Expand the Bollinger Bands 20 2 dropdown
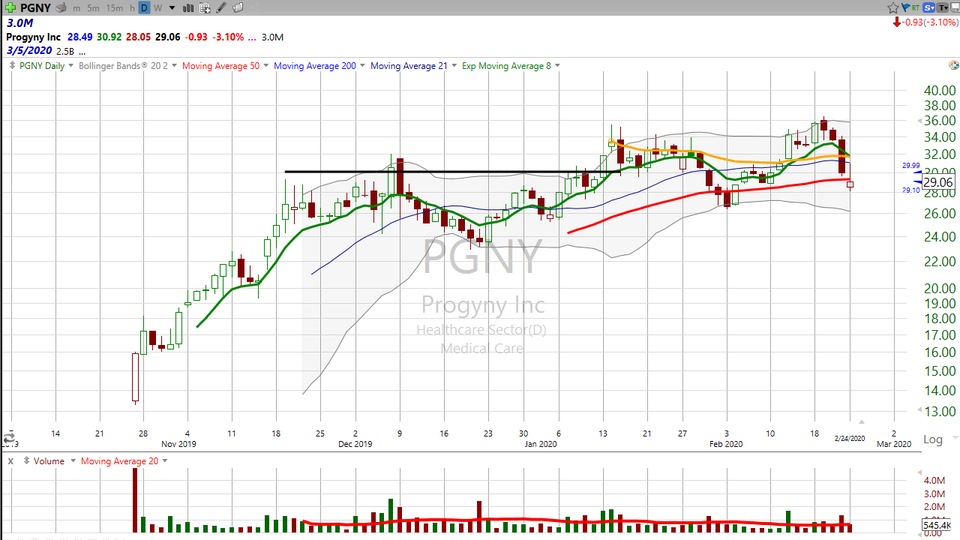The height and width of the screenshot is (540, 960). coord(174,66)
